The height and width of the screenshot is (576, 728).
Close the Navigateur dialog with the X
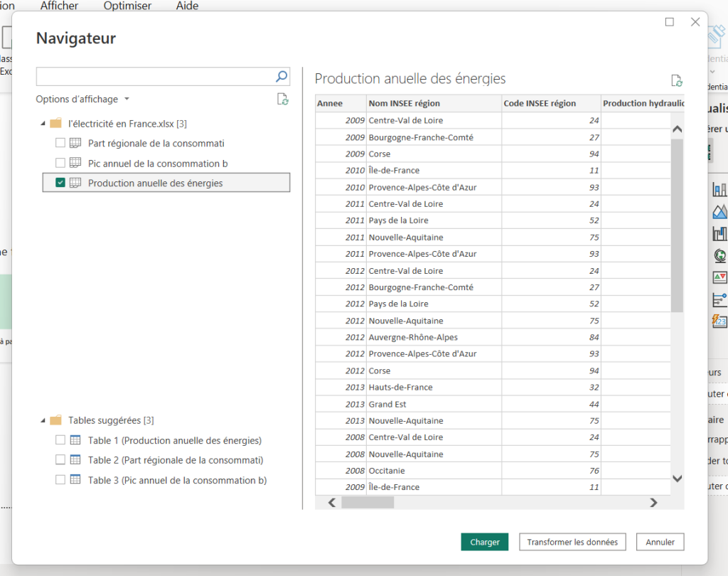[695, 22]
